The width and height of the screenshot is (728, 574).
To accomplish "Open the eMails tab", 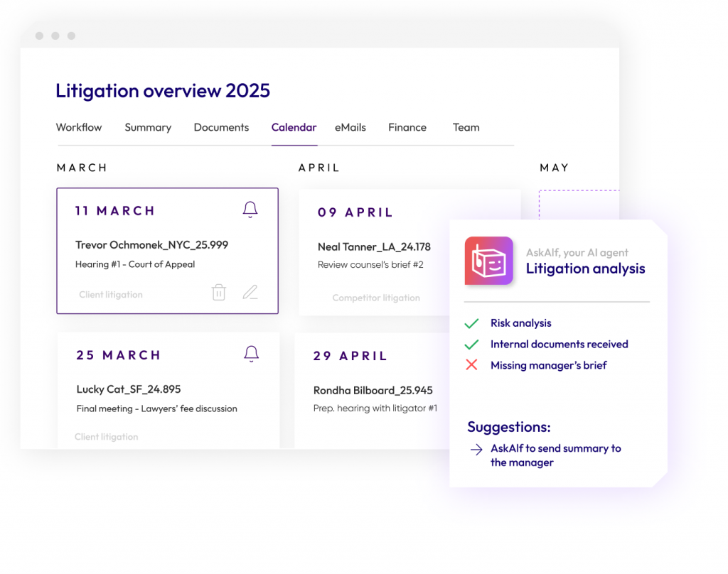I will coord(350,127).
